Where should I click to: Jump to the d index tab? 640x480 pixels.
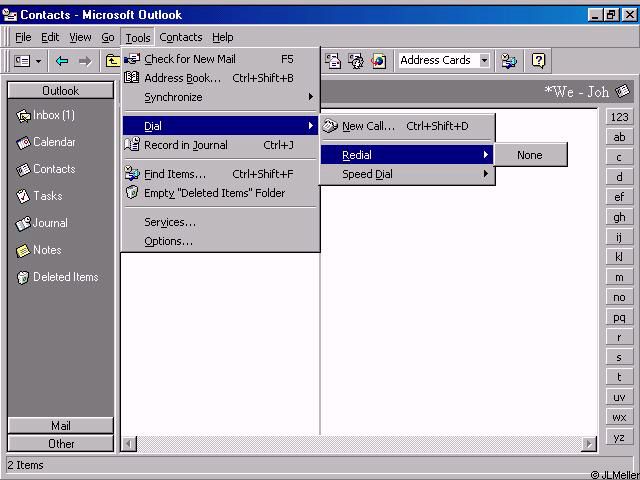(619, 177)
